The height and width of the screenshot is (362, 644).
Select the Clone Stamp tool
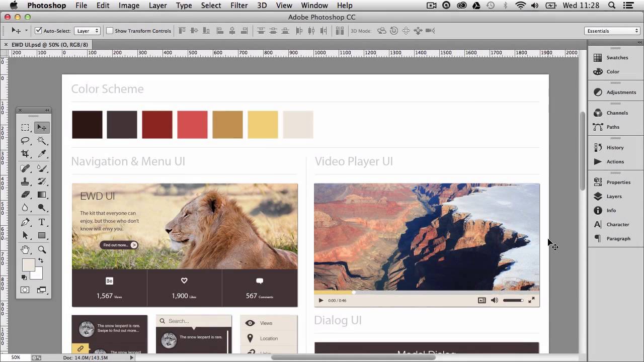tap(25, 182)
